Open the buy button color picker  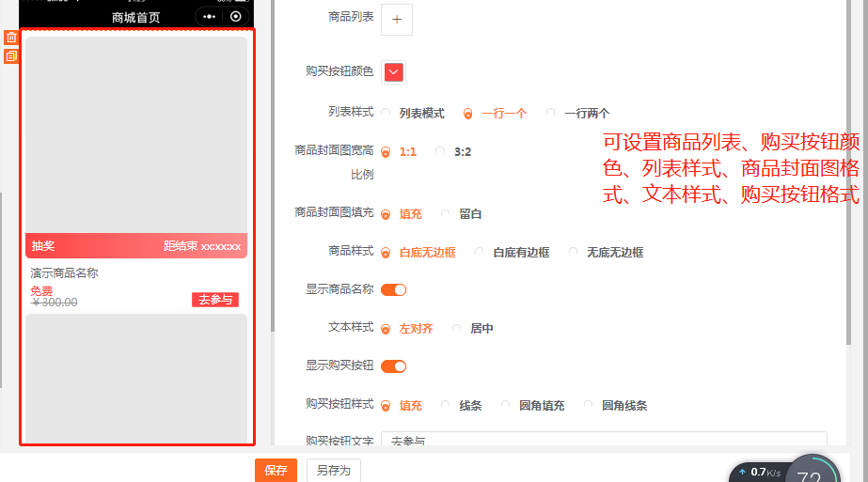394,72
